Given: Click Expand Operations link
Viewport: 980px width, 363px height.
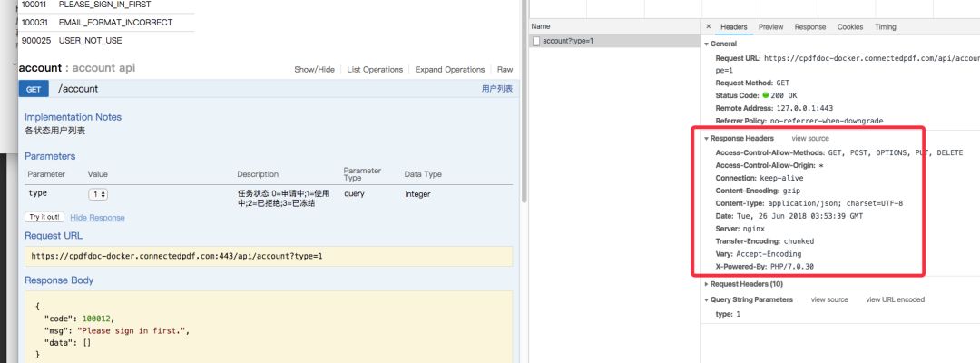Looking at the screenshot, I should click(x=450, y=69).
